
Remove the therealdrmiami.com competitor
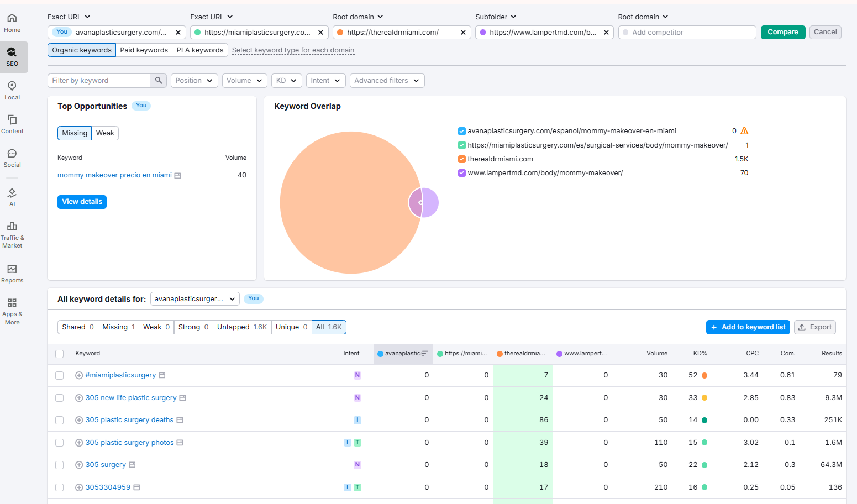pyautogui.click(x=463, y=33)
